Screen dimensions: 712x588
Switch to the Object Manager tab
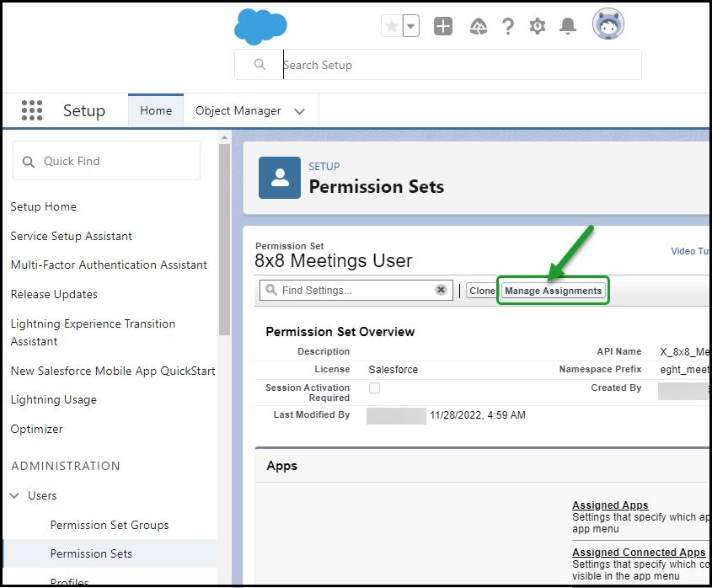coord(238,111)
